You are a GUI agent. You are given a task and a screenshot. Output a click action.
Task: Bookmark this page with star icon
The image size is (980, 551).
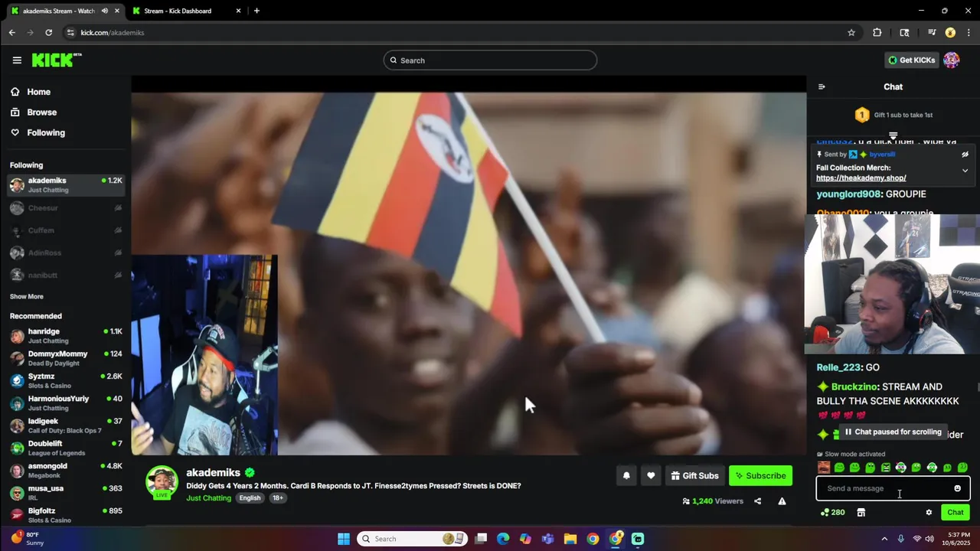(851, 32)
